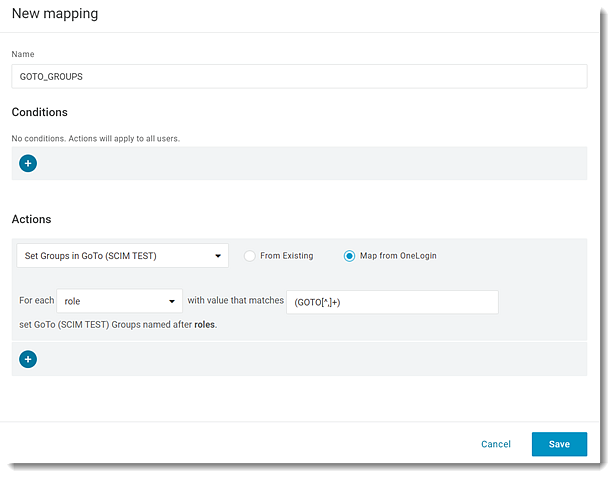Click the 'with value that matches' label

point(235,300)
